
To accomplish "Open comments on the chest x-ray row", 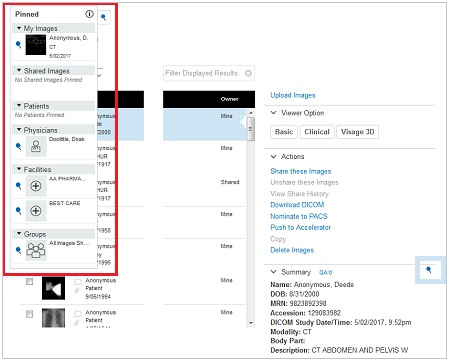I will (78, 314).
